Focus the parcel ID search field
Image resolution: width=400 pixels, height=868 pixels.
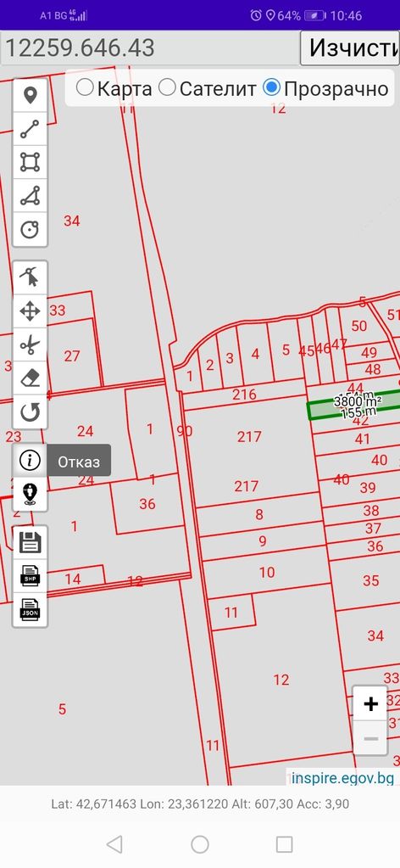pos(151,48)
